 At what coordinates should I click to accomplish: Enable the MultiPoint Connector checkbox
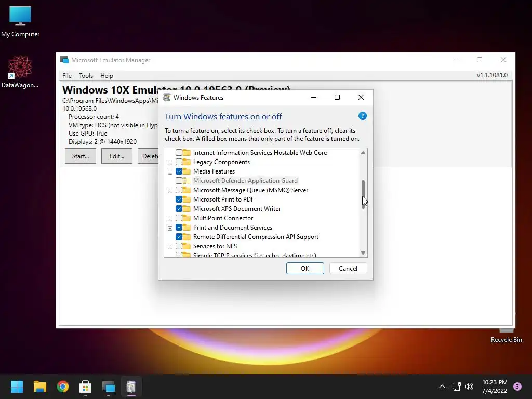tap(179, 218)
